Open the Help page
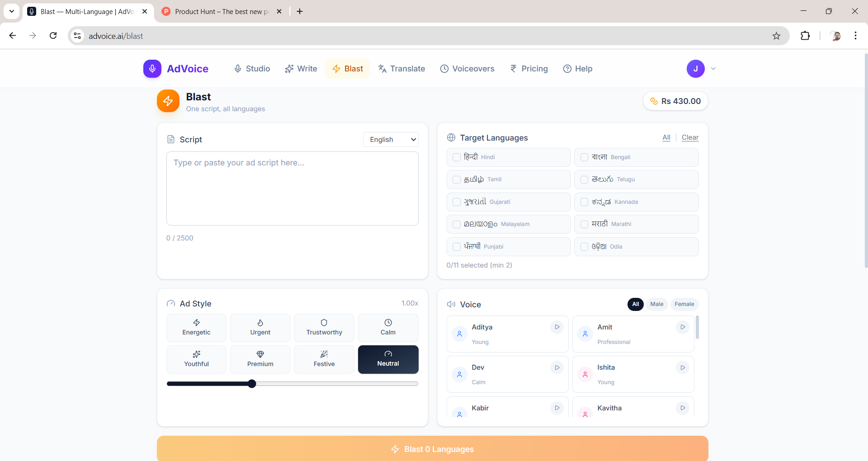The image size is (868, 461). [x=578, y=69]
